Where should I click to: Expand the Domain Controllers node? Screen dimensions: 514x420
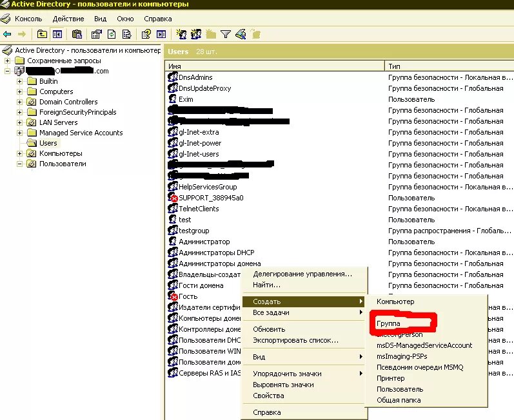click(x=19, y=102)
